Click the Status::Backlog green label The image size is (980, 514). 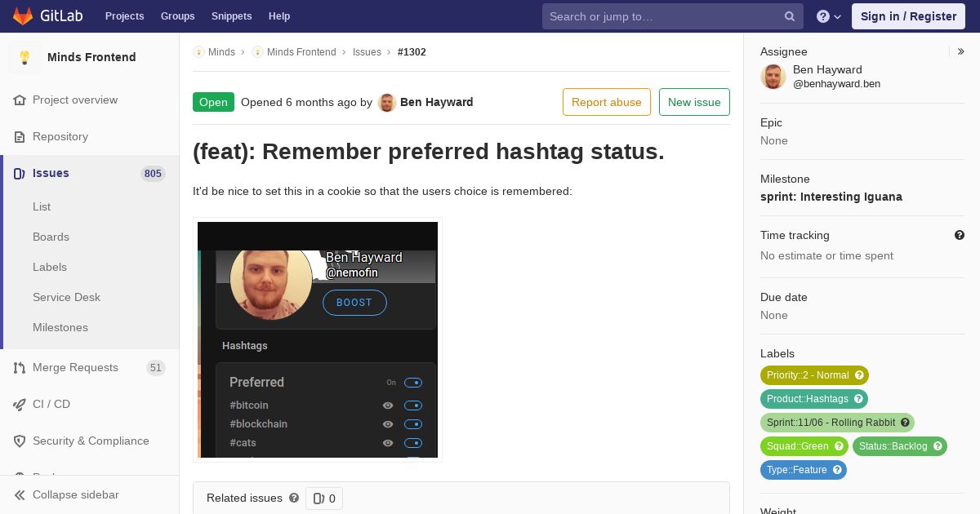click(893, 446)
